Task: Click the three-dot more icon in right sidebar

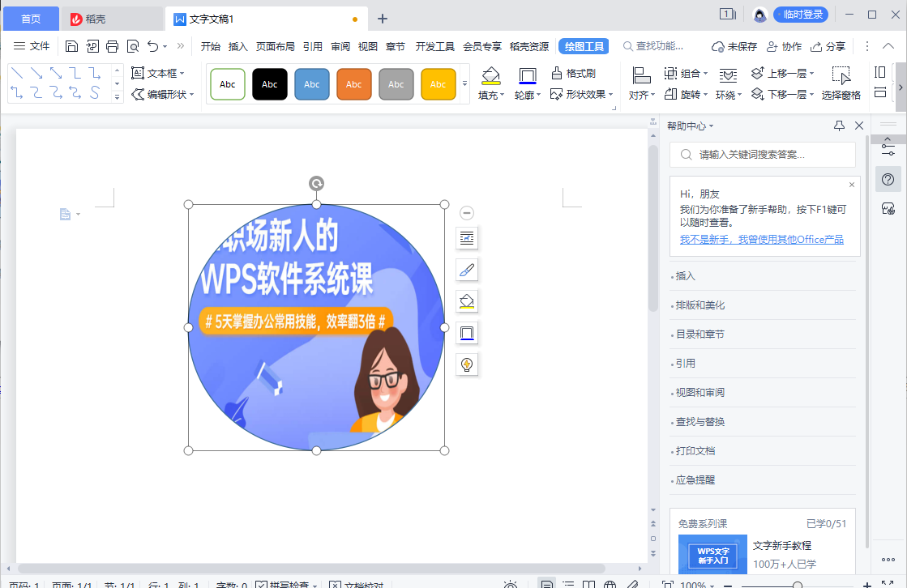Action: point(888,560)
